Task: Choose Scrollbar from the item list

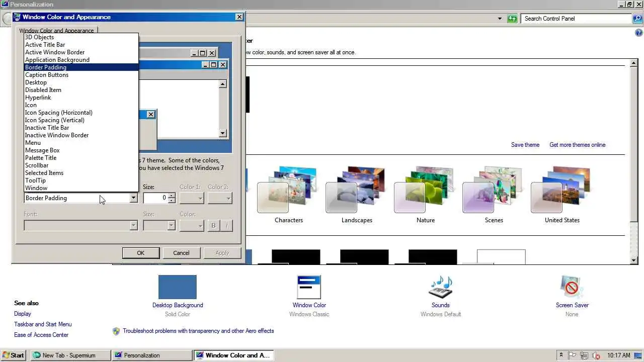Action: (81, 165)
